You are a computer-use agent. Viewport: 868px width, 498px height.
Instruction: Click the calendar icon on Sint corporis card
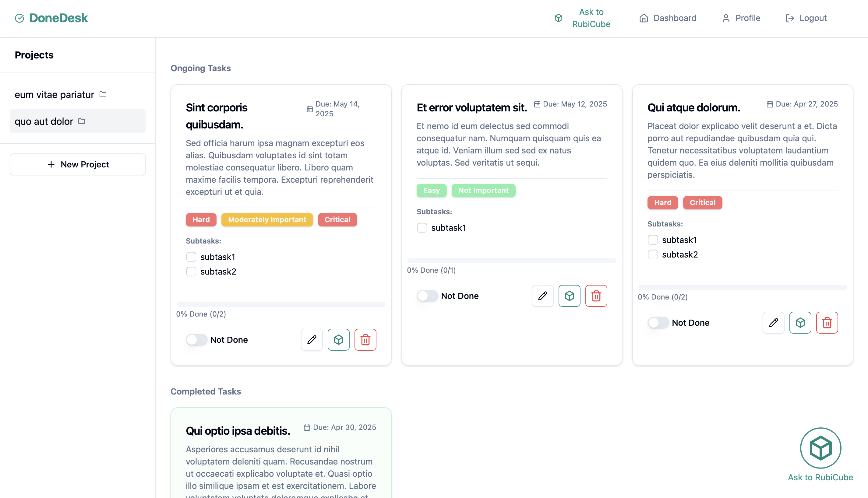(309, 109)
